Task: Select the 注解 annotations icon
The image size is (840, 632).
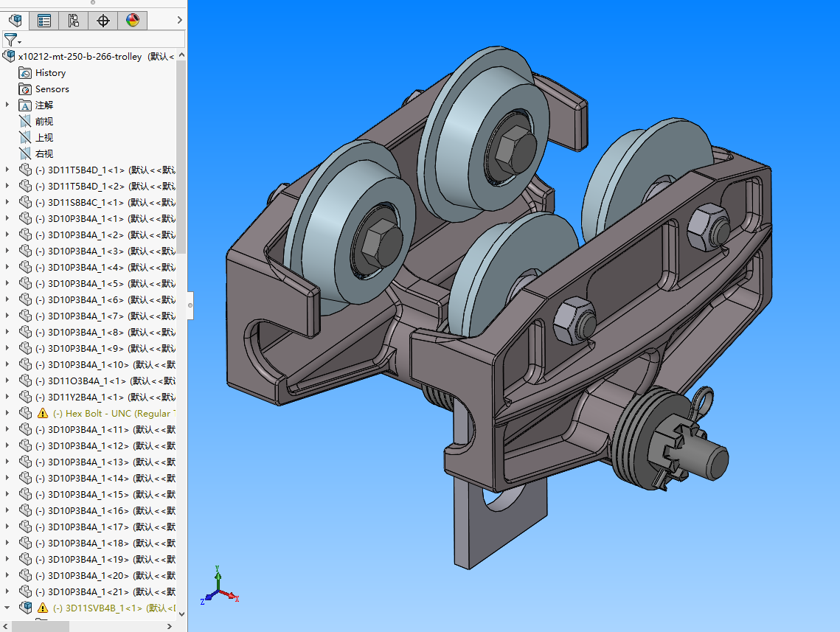Action: 24,105
